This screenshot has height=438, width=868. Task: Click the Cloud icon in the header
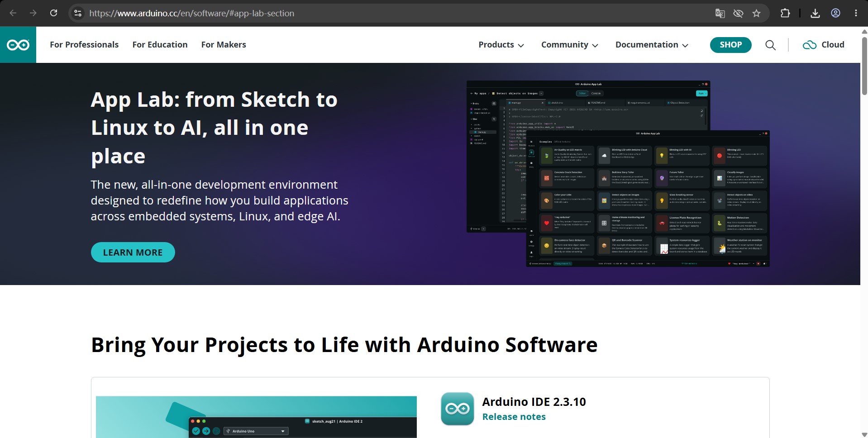[810, 45]
